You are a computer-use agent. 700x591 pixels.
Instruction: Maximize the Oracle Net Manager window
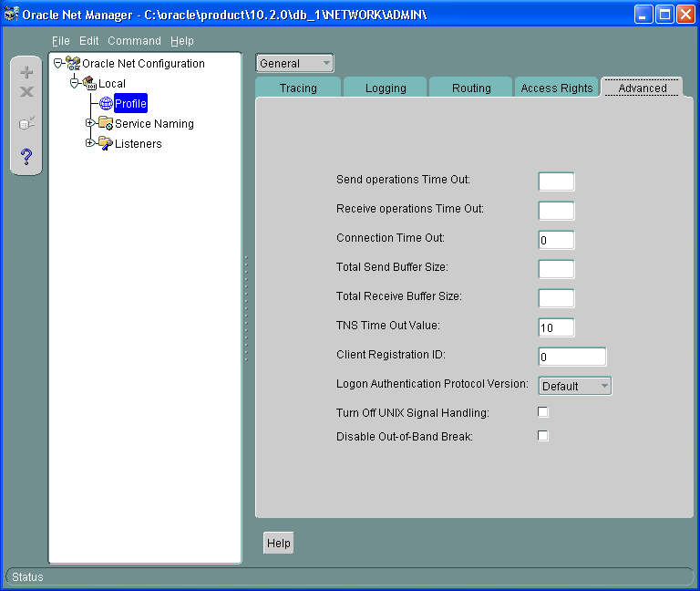pos(664,15)
